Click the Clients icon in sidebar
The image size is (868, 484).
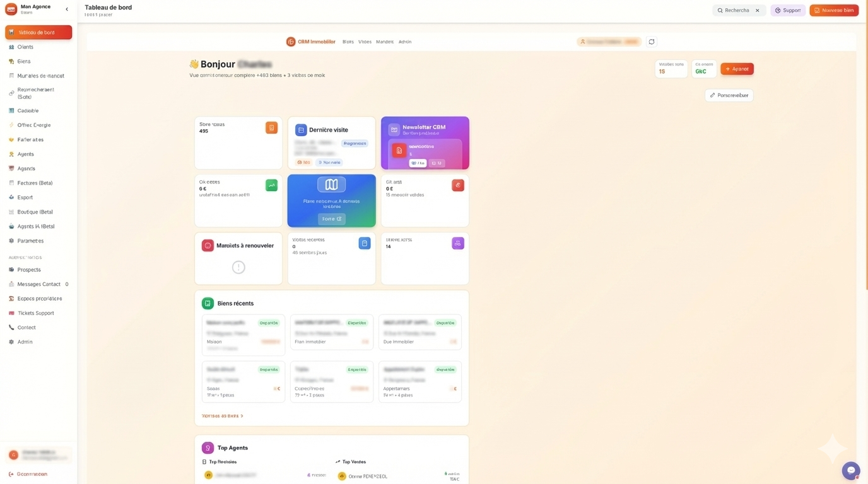click(x=11, y=47)
